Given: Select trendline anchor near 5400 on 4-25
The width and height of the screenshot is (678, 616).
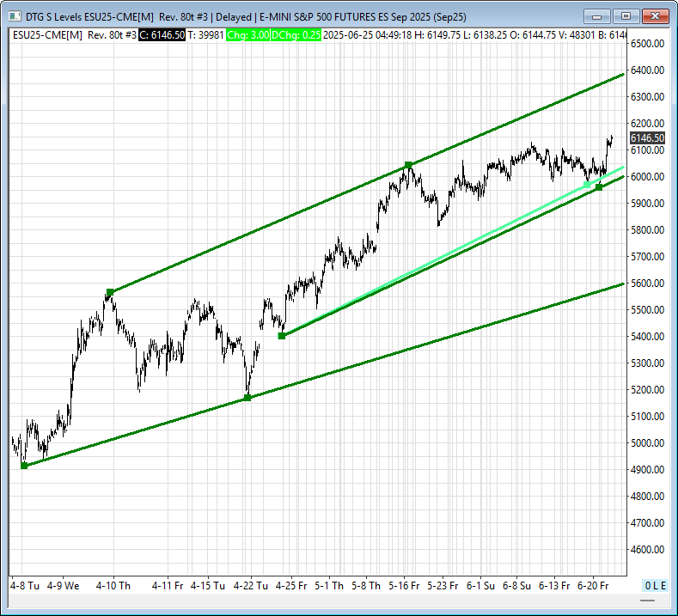Looking at the screenshot, I should coord(282,336).
